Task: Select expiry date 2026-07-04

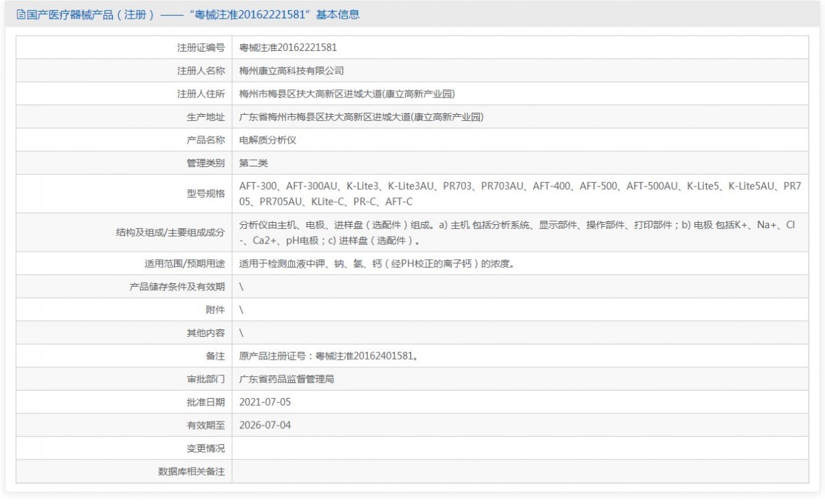Action: pos(265,425)
